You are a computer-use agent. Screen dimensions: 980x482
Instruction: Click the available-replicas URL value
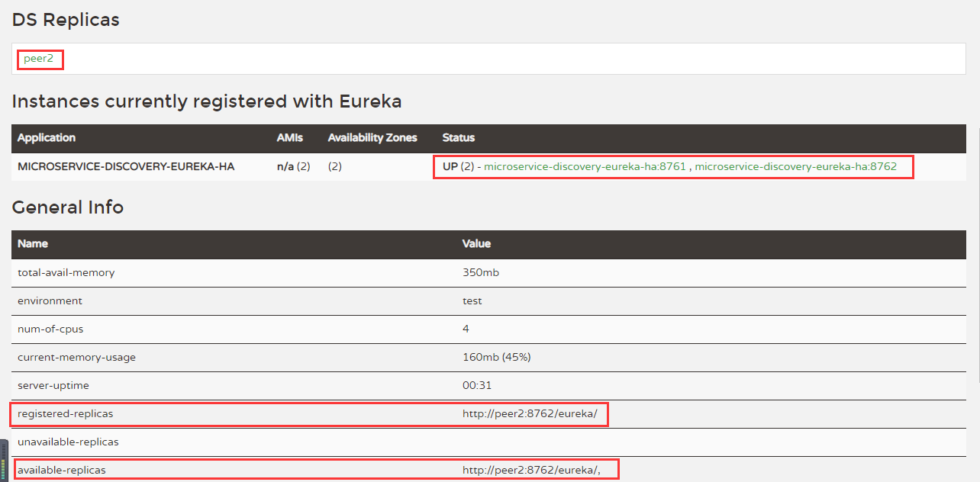531,470
